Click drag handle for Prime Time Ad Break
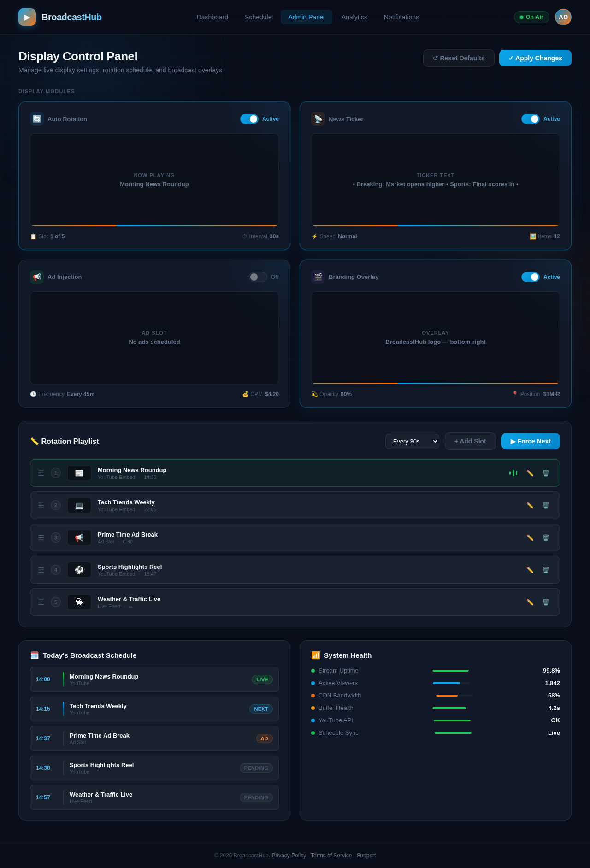Screen dimensions: 590x868 [x=41, y=537]
